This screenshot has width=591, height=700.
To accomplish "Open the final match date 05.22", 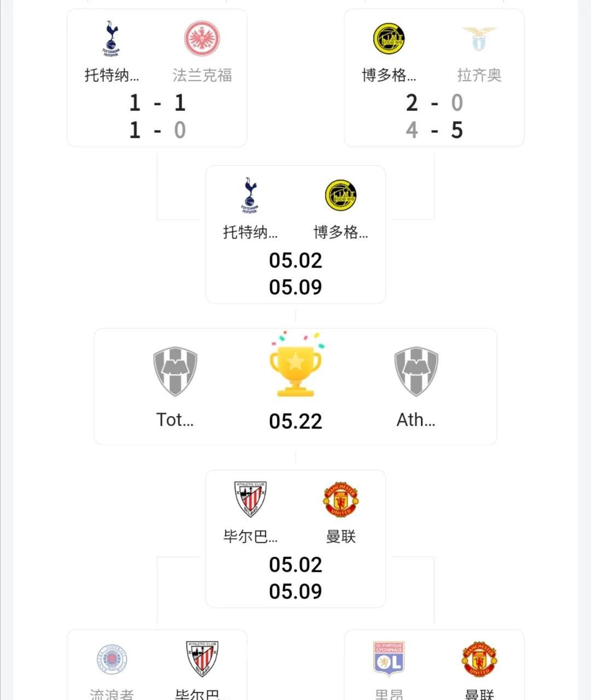I will (x=296, y=421).
